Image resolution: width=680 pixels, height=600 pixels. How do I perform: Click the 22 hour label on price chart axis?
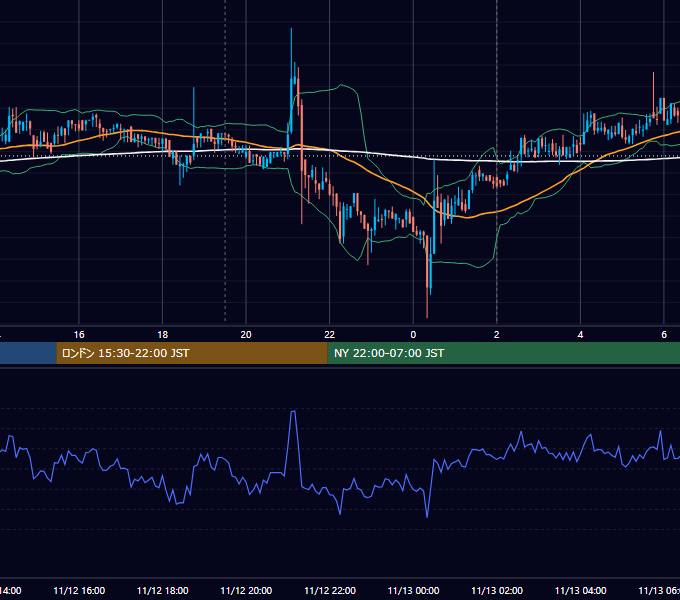[x=330, y=335]
